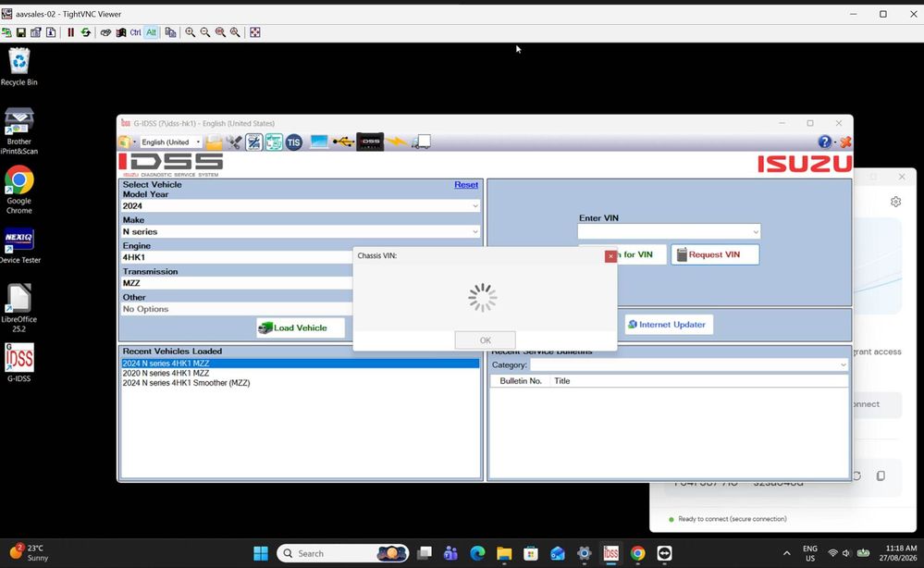Click TightVNC zoom to 100% icon
The height and width of the screenshot is (568, 924).
(220, 32)
